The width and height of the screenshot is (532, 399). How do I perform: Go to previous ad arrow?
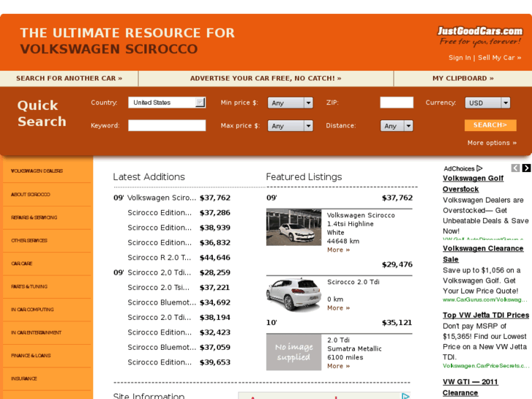tap(515, 168)
